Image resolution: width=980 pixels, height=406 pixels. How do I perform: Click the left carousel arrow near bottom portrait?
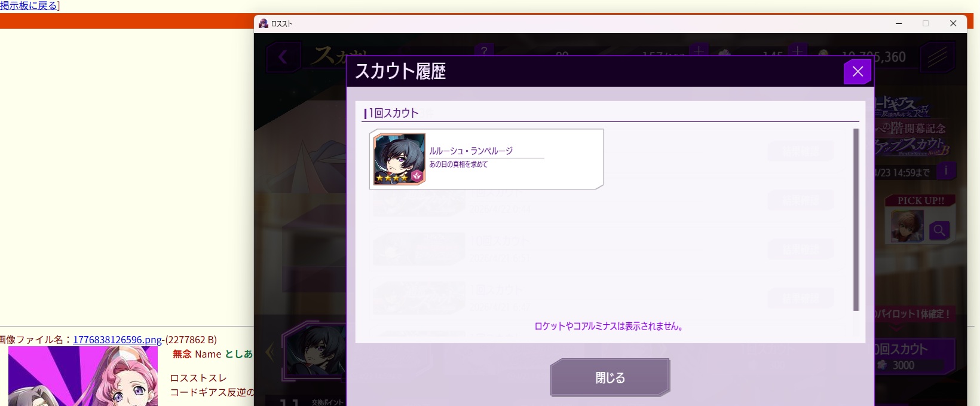point(270,352)
